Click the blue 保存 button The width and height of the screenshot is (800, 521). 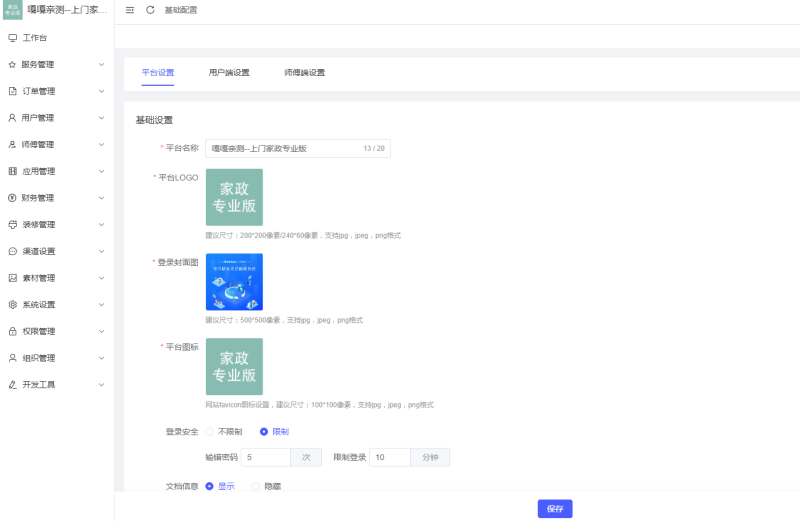[x=555, y=509]
